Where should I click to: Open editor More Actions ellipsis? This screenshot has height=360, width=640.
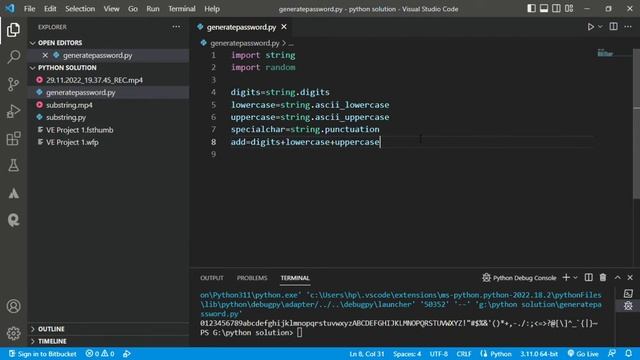628,27
